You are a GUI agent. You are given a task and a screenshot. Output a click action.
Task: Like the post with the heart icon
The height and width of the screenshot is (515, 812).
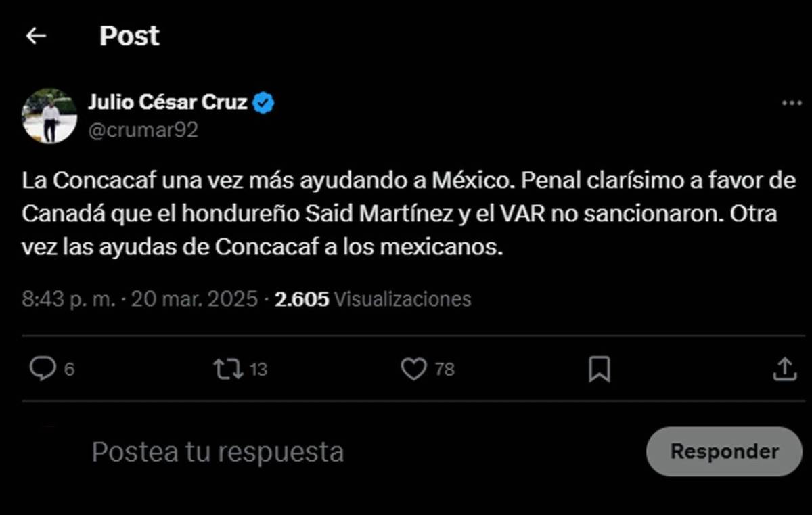coord(413,370)
